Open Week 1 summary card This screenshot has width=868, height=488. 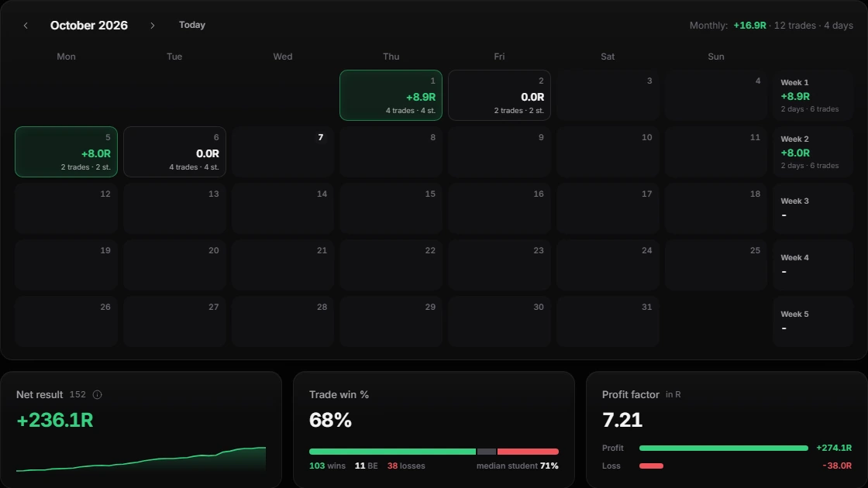point(813,95)
